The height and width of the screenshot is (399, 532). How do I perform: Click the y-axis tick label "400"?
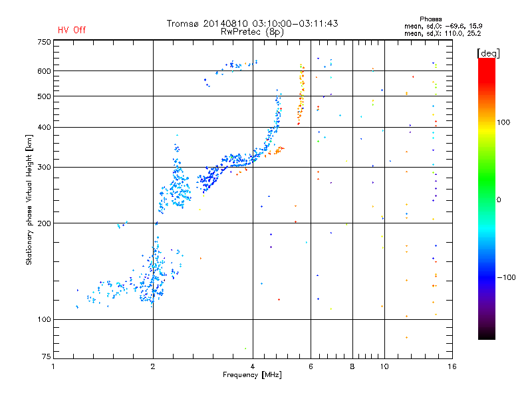[44, 127]
